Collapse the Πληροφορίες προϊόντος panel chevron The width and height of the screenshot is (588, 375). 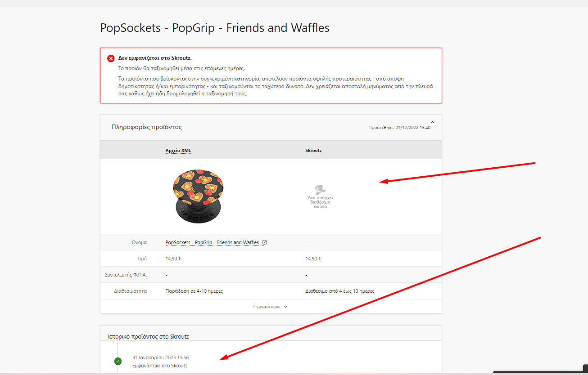pos(432,122)
